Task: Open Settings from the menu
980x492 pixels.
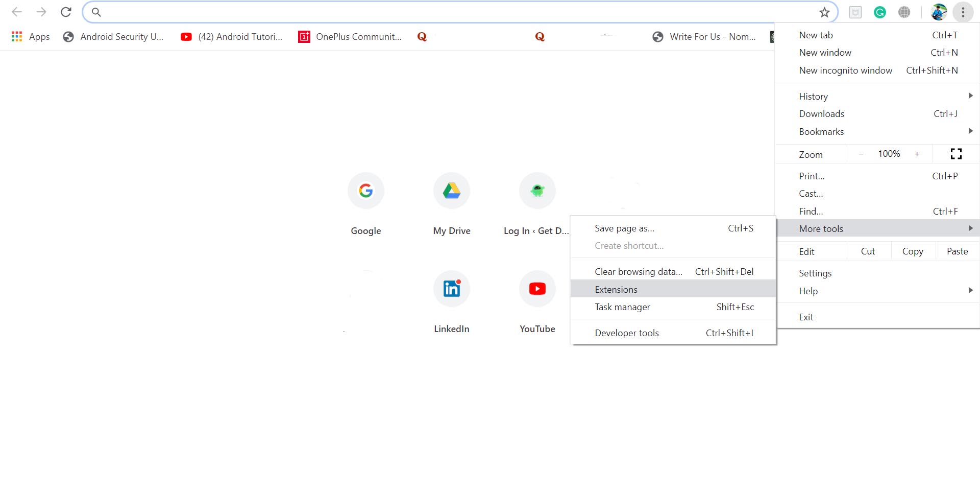Action: (877, 273)
